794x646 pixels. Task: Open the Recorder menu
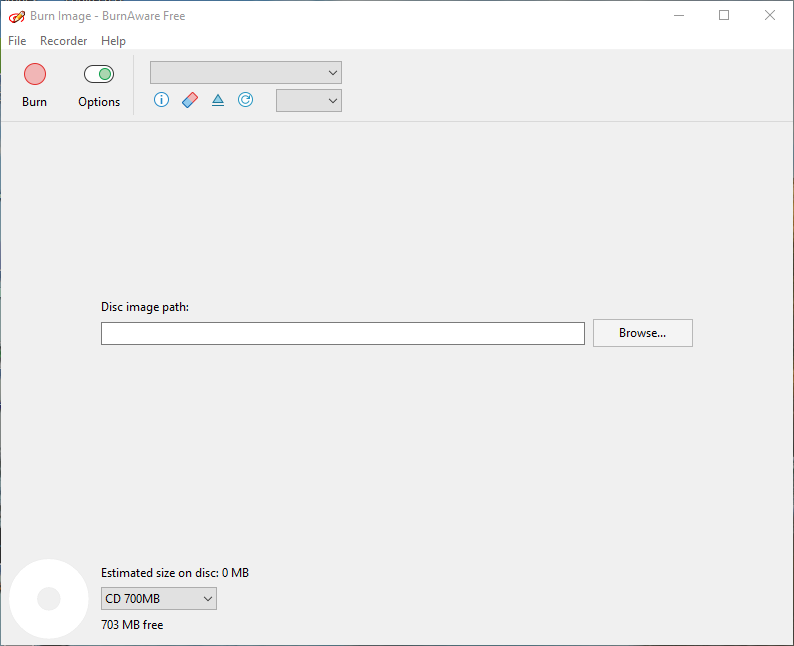(63, 41)
